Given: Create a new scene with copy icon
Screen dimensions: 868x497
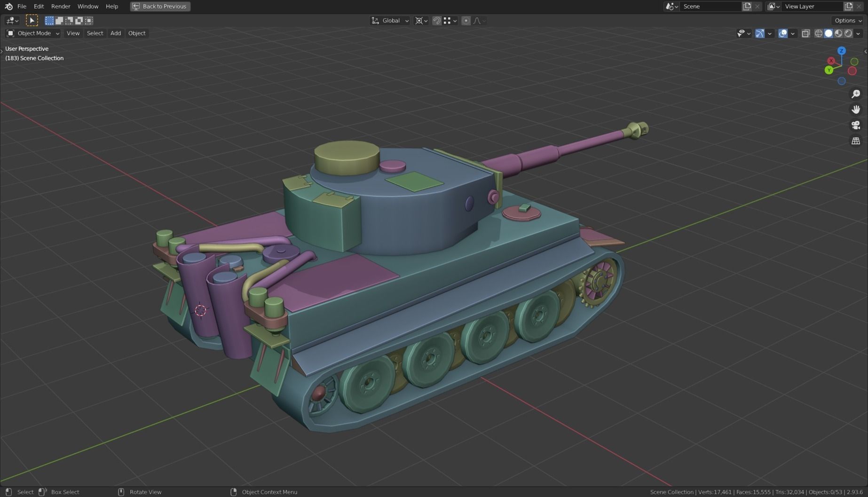Looking at the screenshot, I should (747, 7).
